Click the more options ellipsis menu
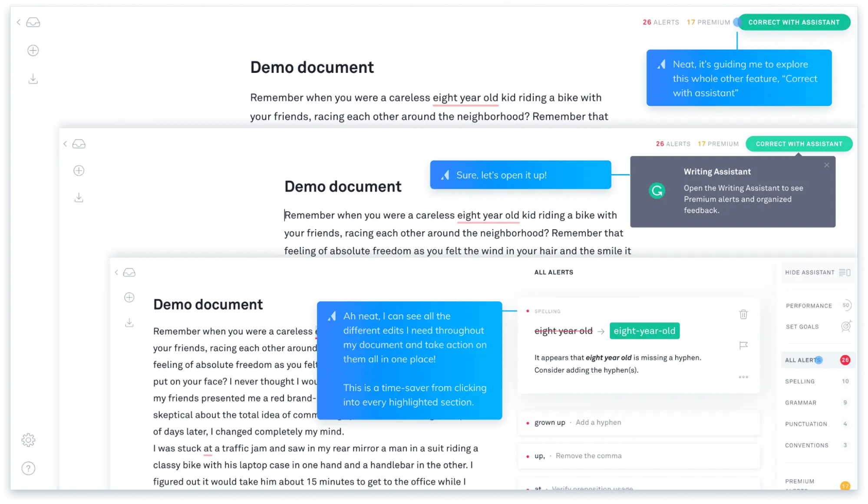The image size is (868, 504). 743,377
